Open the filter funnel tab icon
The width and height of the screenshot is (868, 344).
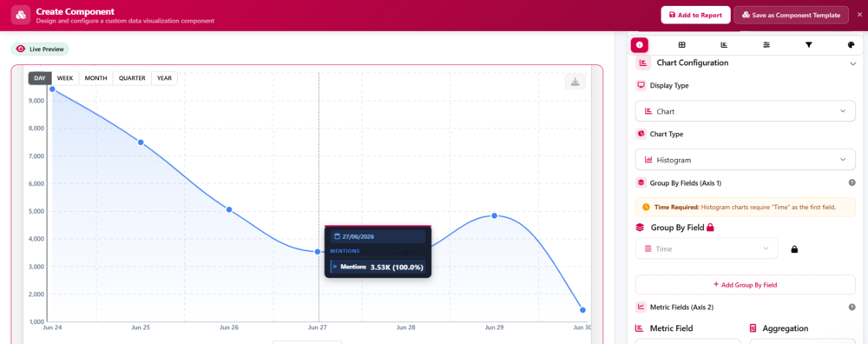coord(809,45)
